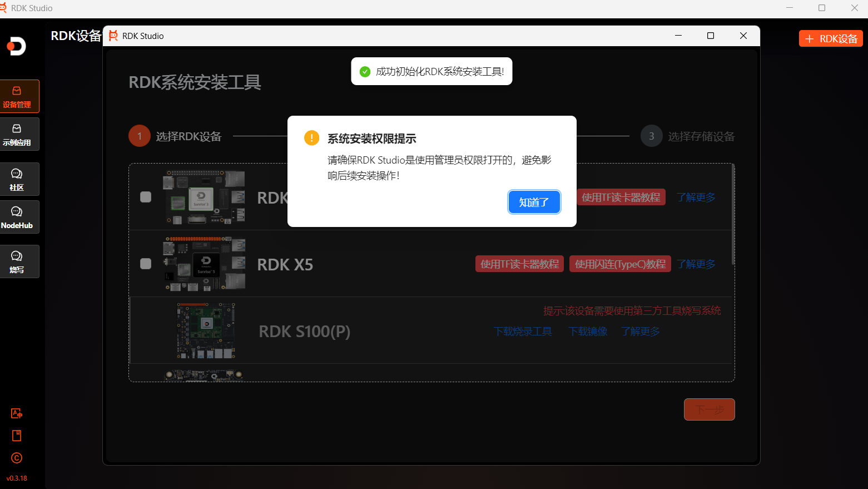Viewport: 868px width, 489px height.
Task: Tick the checkbox in the row above RDK X5
Action: (146, 197)
